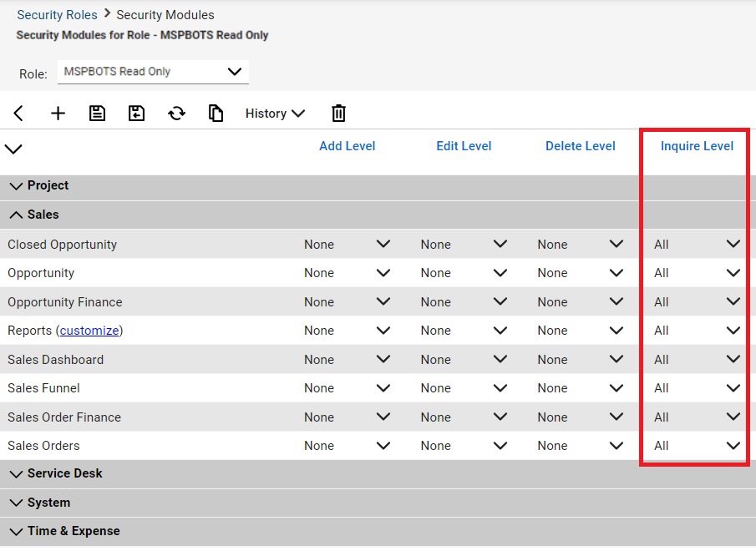Open the History dropdown in the toolbar
Screen dimensions: 756x551
(274, 113)
